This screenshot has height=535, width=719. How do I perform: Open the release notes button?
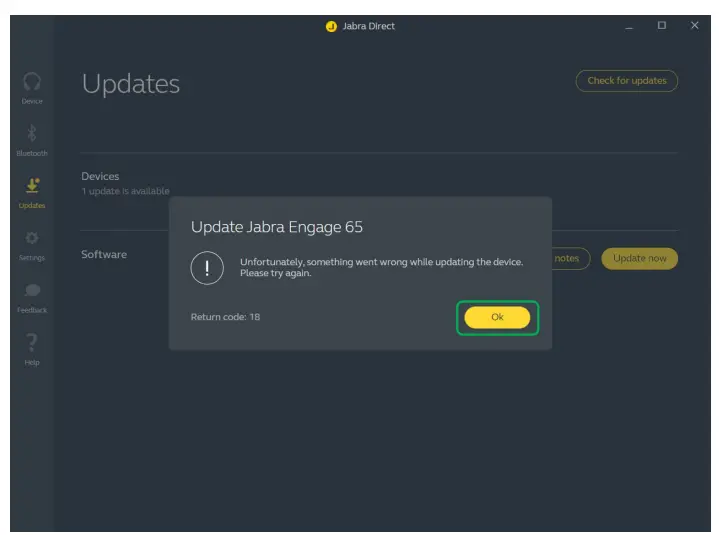tap(570, 259)
